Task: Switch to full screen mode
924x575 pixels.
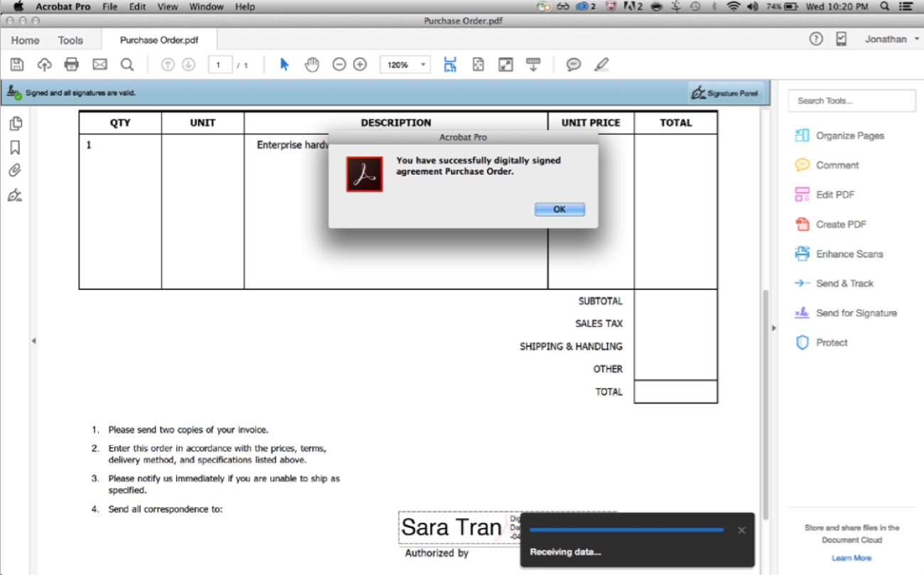Action: 505,65
